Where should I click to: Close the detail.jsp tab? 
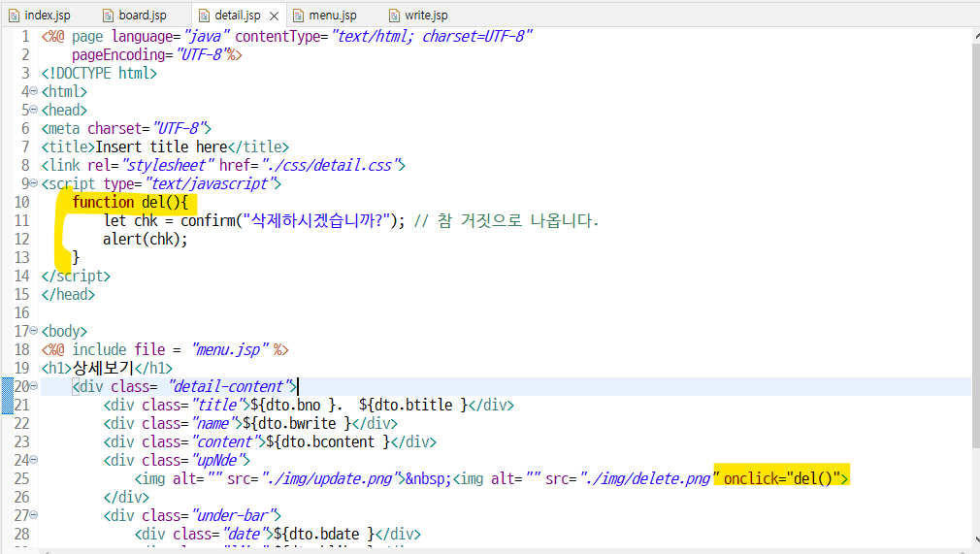tap(274, 16)
